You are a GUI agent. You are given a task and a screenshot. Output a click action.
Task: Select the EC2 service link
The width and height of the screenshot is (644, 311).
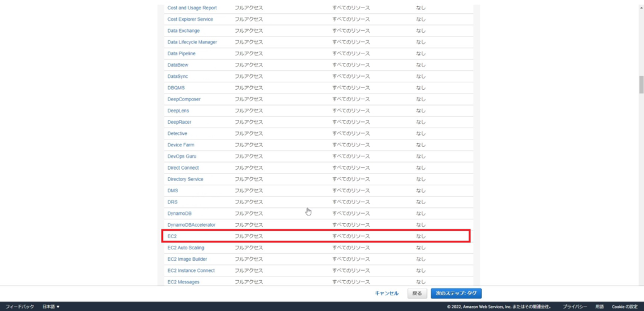pos(172,236)
